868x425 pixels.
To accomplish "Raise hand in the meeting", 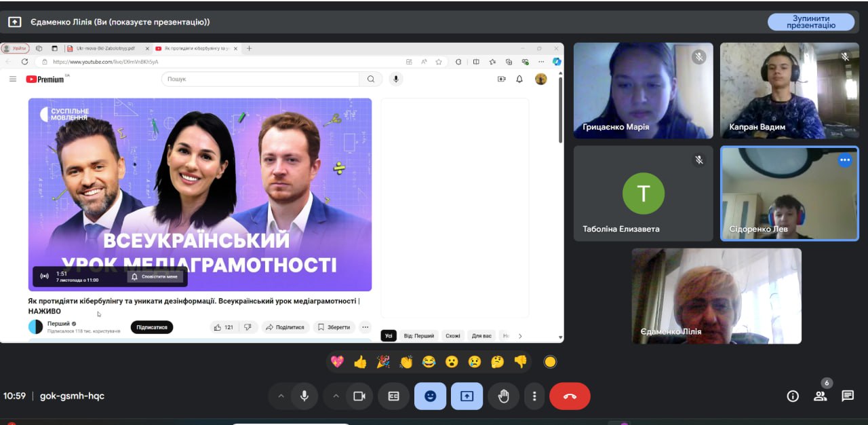I will pyautogui.click(x=503, y=396).
